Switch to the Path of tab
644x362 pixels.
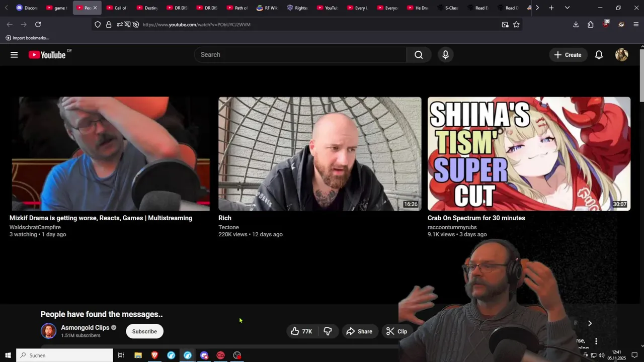pos(237,8)
